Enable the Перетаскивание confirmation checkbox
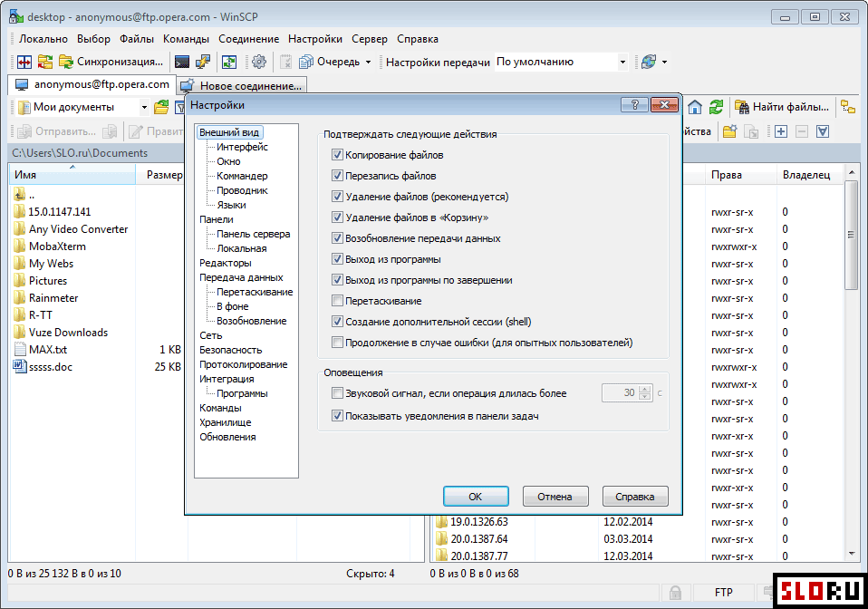Viewport: 868px width, 609px height. pos(337,301)
